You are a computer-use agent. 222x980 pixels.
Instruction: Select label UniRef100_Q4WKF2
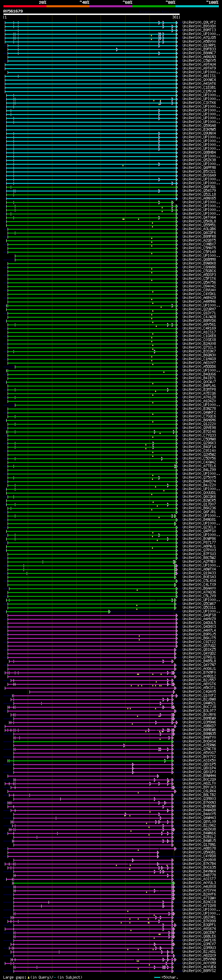point(199,412)
